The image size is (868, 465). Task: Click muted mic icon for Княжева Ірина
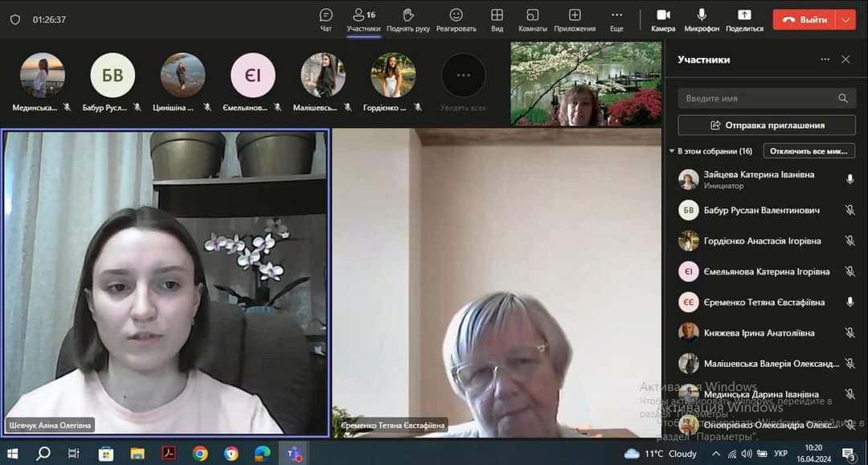(x=850, y=333)
